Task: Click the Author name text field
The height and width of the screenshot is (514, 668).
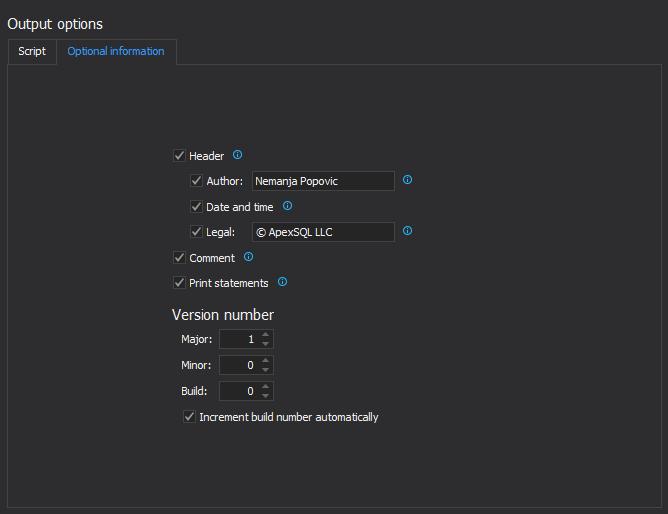Action: tap(323, 181)
